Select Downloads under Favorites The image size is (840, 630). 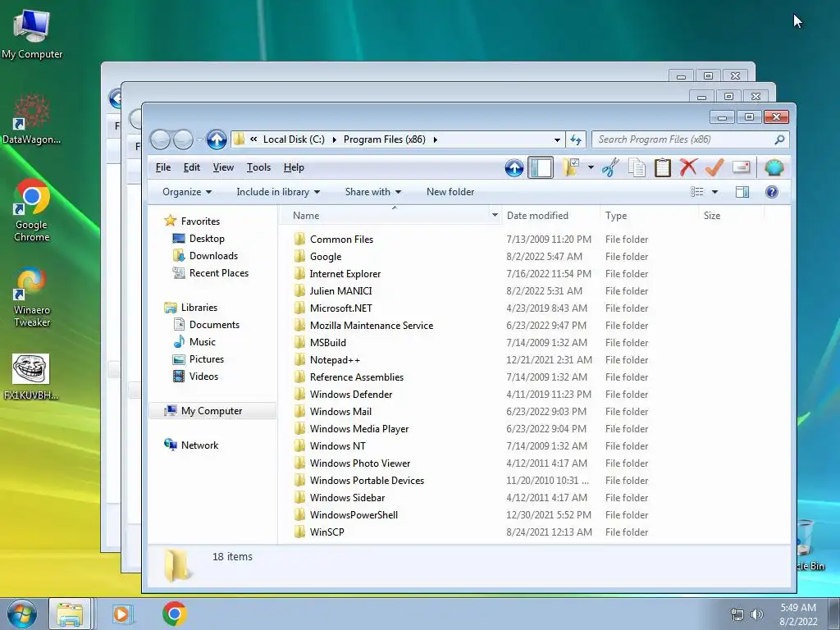pyautogui.click(x=213, y=256)
